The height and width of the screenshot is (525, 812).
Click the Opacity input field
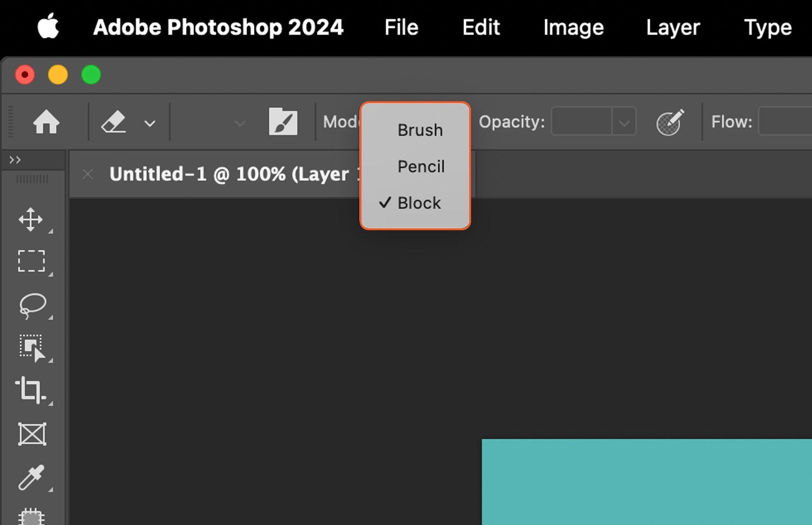(x=582, y=122)
